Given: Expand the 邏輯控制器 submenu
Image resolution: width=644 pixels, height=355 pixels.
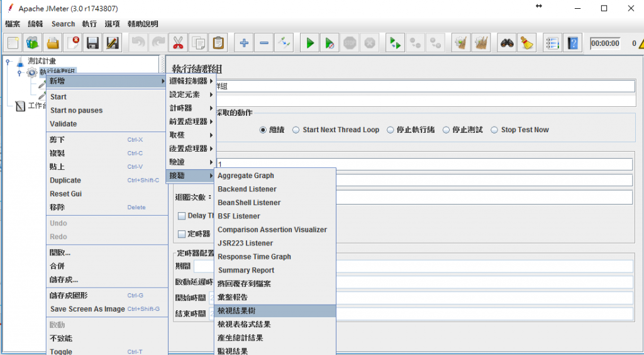Looking at the screenshot, I should point(191,81).
